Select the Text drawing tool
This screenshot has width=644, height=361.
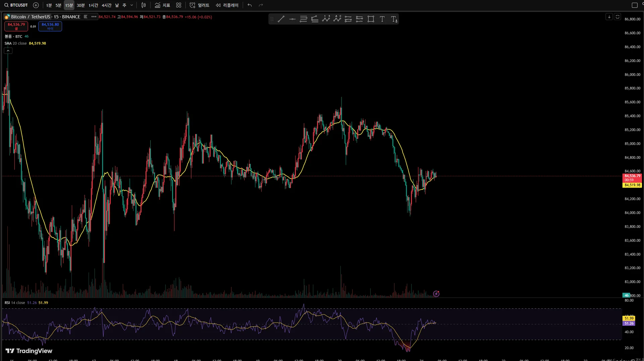pyautogui.click(x=382, y=19)
